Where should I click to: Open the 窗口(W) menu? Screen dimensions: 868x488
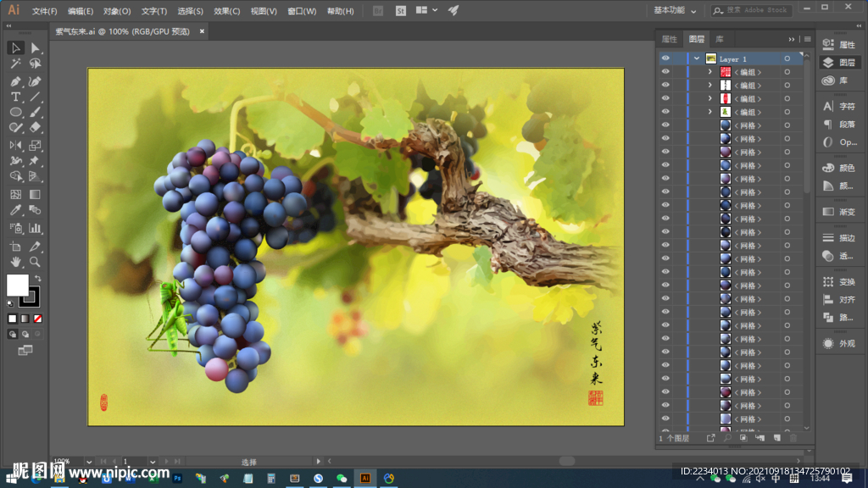[302, 11]
